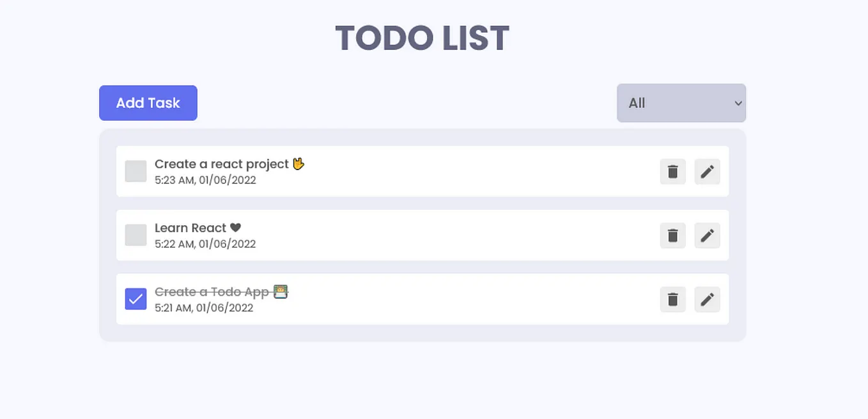Edit the "Create a Todo App" task
This screenshot has width=868, height=419.
[x=707, y=299]
